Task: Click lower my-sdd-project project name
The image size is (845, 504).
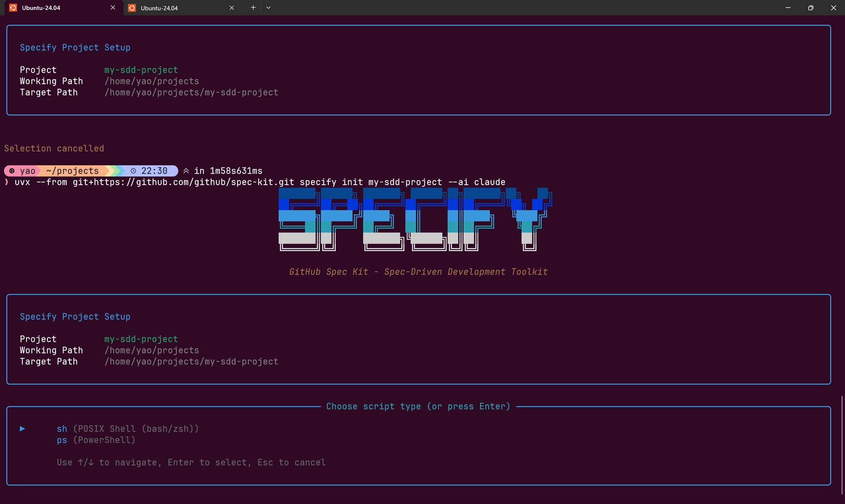Action: [x=141, y=339]
